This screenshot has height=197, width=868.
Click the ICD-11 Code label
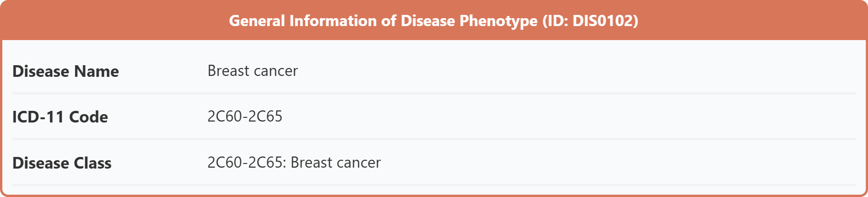[60, 117]
